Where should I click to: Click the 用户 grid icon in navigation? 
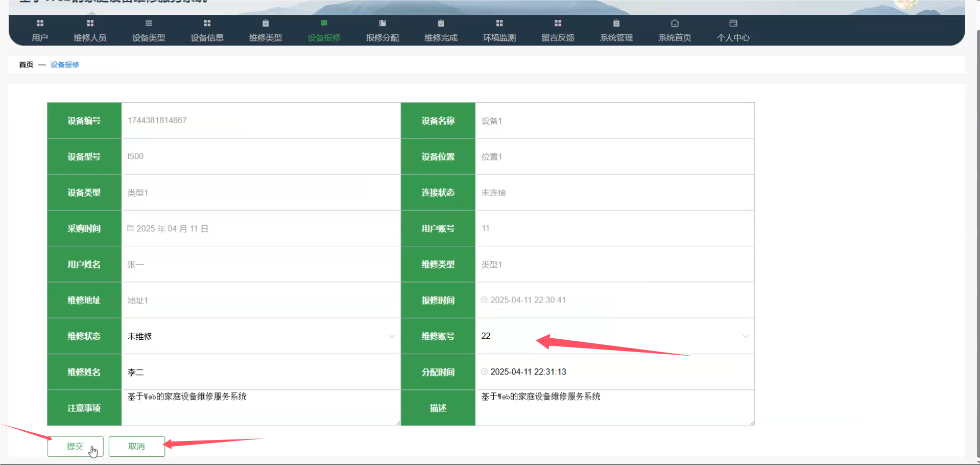point(40,23)
